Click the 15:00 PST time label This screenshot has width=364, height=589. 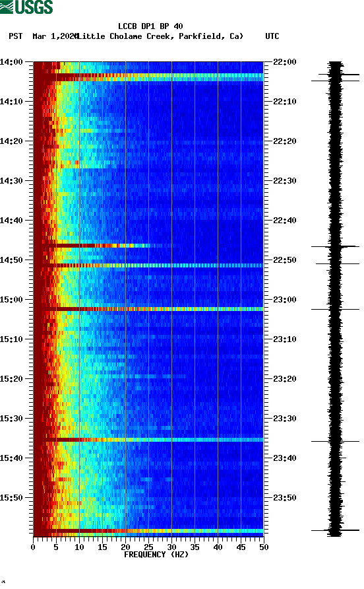(x=11, y=300)
